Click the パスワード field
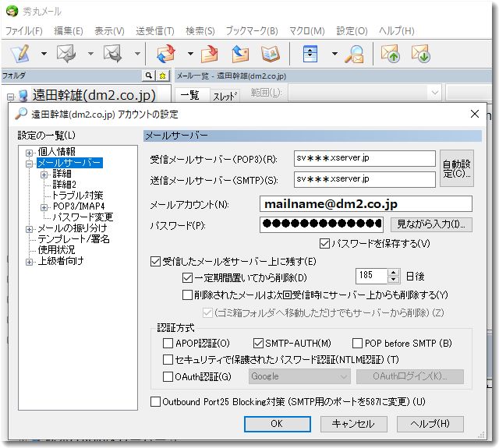This screenshot has width=499, height=448. pyautogui.click(x=321, y=224)
